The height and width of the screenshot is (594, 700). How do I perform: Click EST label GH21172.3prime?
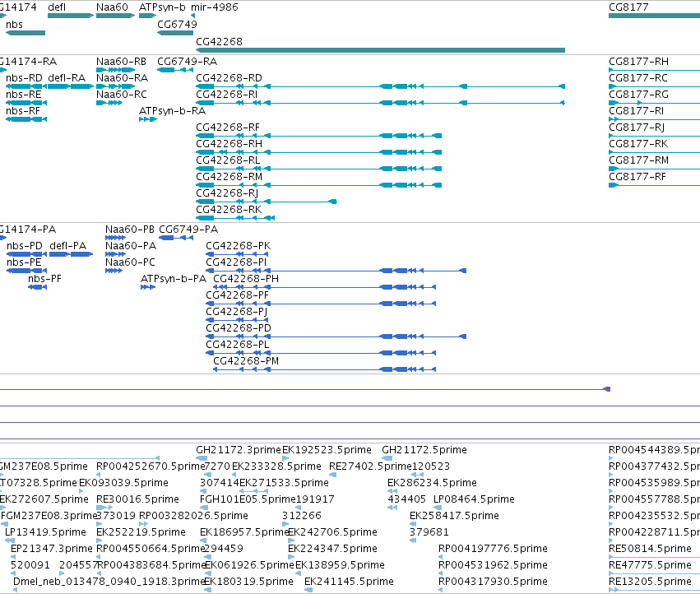(239, 450)
